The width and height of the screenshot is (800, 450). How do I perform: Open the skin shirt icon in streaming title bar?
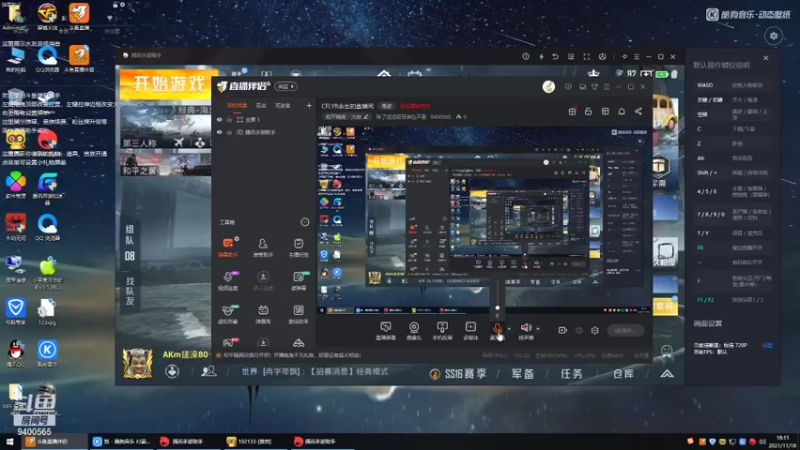coord(594,87)
